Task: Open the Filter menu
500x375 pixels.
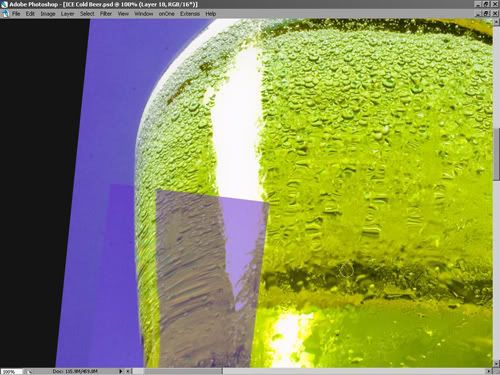Action: (106, 14)
